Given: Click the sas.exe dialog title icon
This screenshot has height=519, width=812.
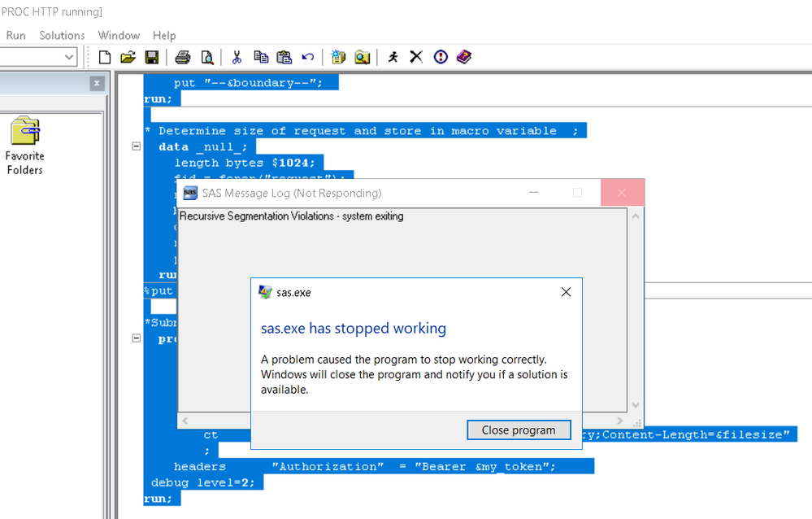Looking at the screenshot, I should (265, 292).
